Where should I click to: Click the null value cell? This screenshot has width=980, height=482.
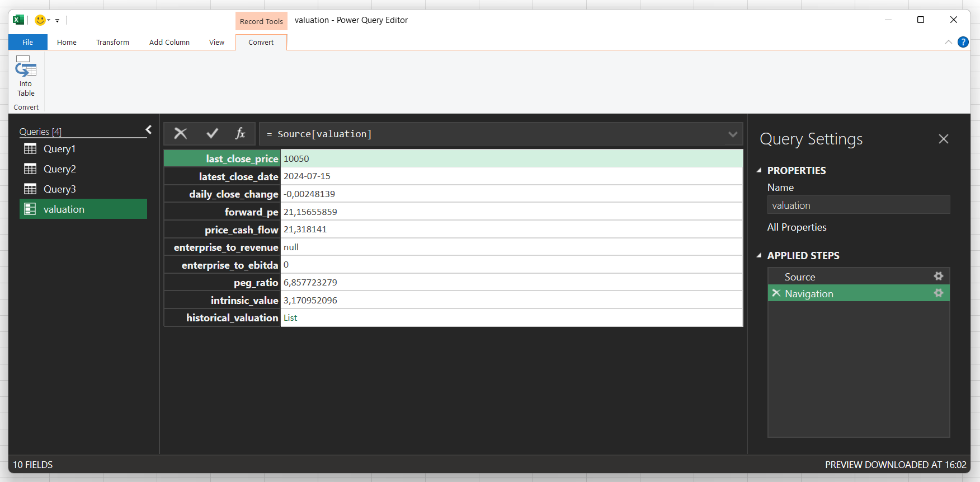pyautogui.click(x=511, y=247)
